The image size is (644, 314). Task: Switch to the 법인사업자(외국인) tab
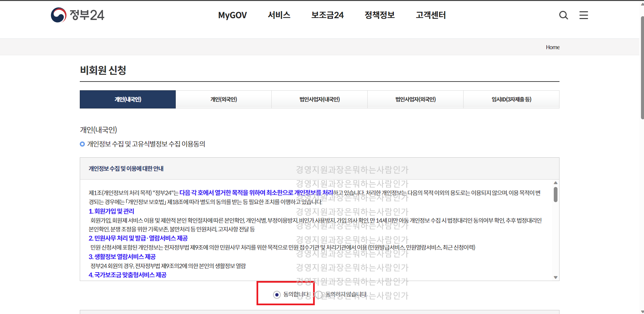415,99
